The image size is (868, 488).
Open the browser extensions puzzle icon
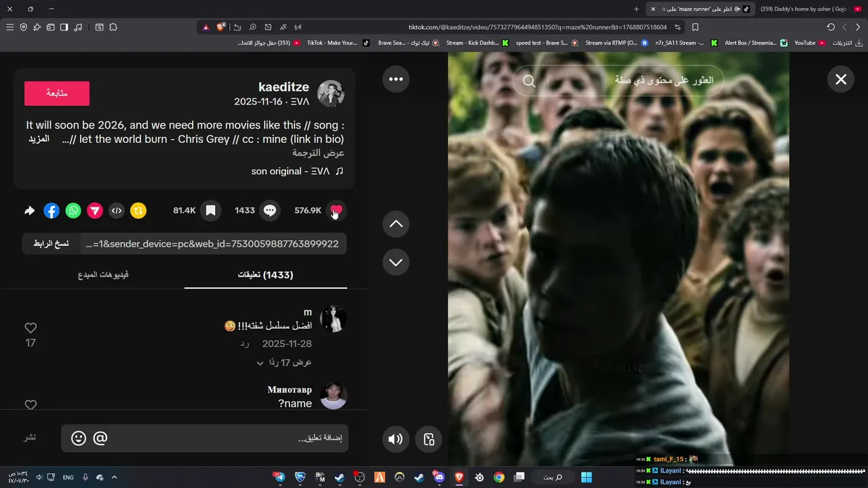113,27
